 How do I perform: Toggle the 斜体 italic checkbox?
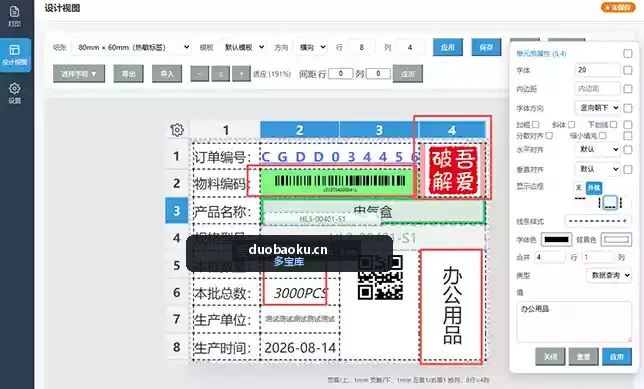(571, 124)
